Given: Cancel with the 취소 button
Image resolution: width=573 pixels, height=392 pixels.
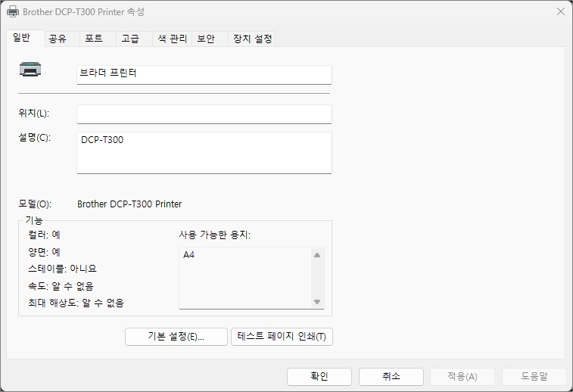Looking at the screenshot, I should pyautogui.click(x=391, y=376).
